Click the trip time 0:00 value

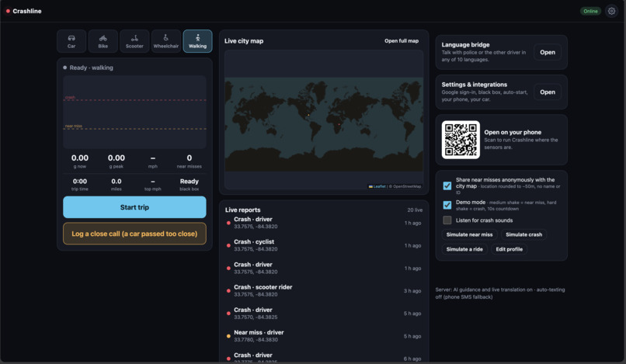[80, 181]
